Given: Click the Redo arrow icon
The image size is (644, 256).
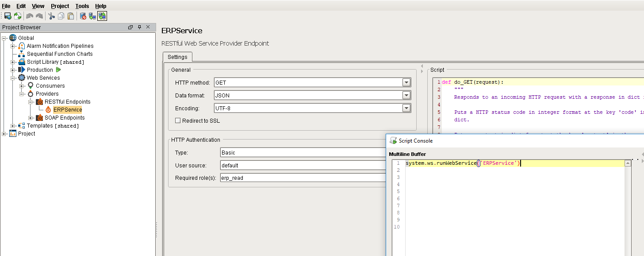Looking at the screenshot, I should coord(39,16).
